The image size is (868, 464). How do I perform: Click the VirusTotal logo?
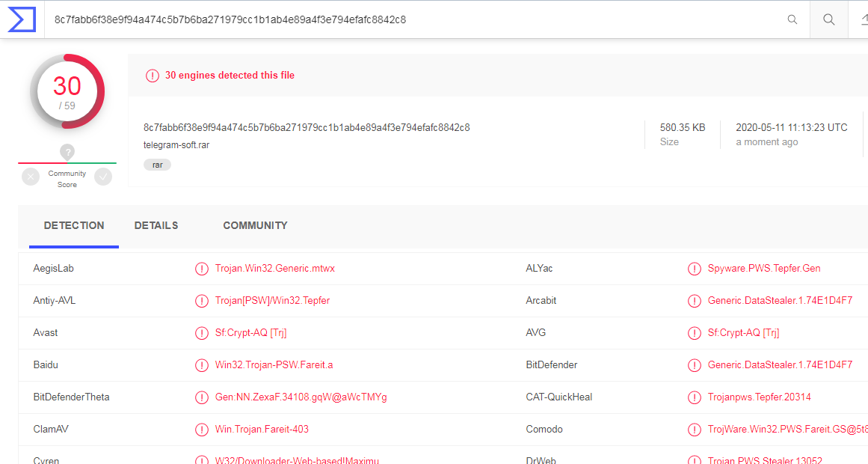pyautogui.click(x=22, y=19)
